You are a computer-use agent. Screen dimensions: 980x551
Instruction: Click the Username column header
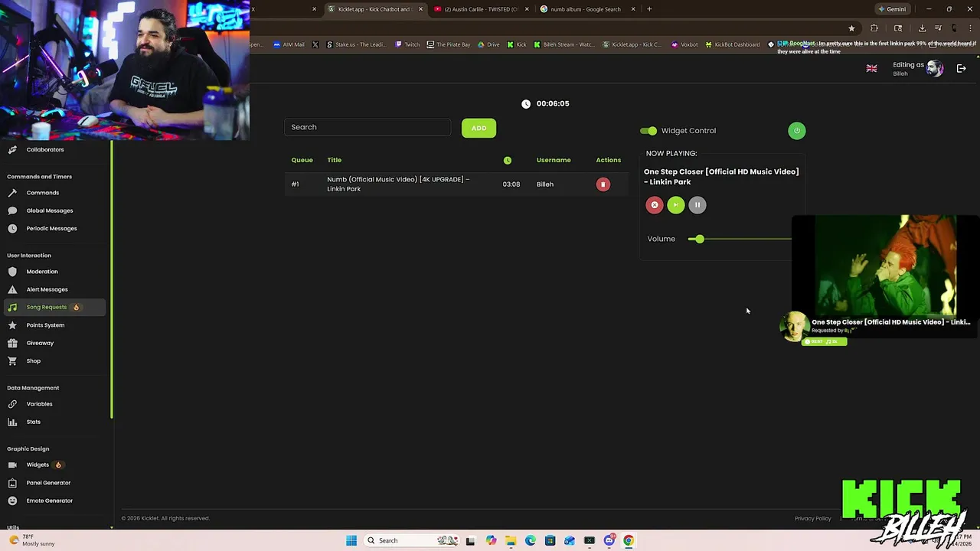click(x=554, y=160)
